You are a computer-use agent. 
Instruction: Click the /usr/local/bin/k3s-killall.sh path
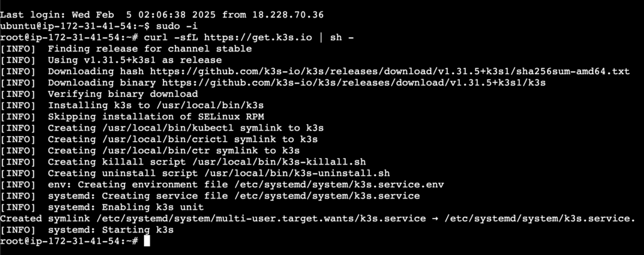(279, 162)
